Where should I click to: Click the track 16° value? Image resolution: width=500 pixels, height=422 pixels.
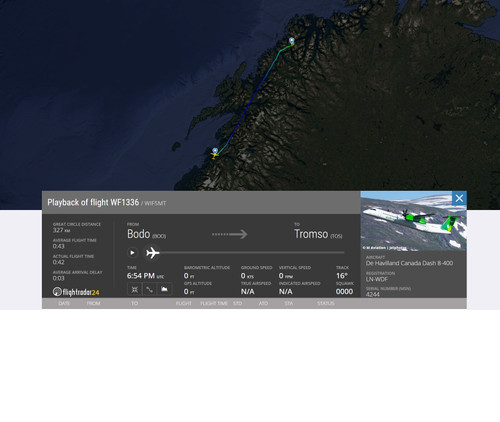tap(342, 276)
